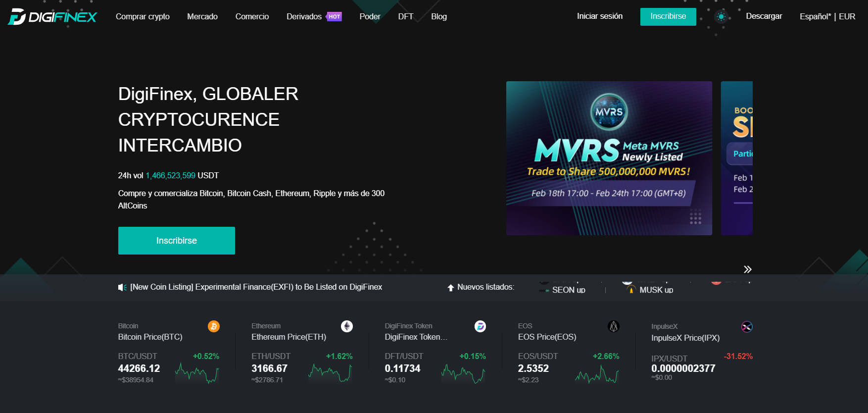Click the +1.62% change on ETH/USDT

[339, 357]
